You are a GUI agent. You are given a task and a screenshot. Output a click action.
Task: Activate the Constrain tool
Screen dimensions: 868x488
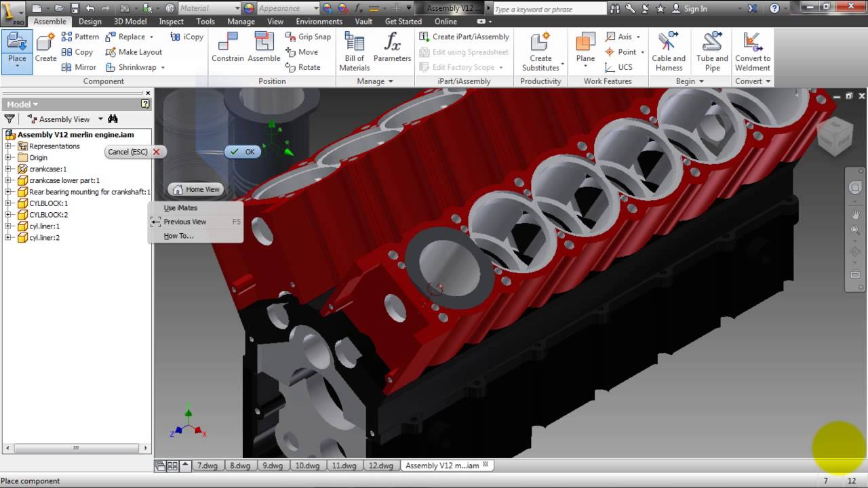(x=227, y=47)
